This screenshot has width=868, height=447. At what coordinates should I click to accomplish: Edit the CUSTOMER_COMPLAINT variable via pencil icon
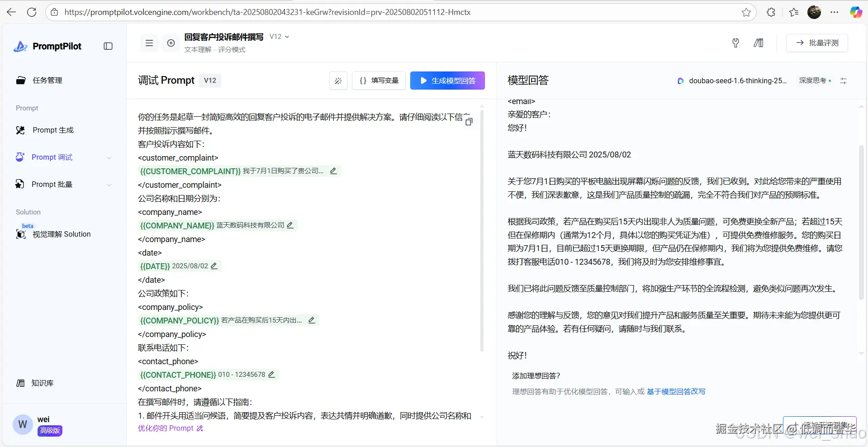point(333,171)
